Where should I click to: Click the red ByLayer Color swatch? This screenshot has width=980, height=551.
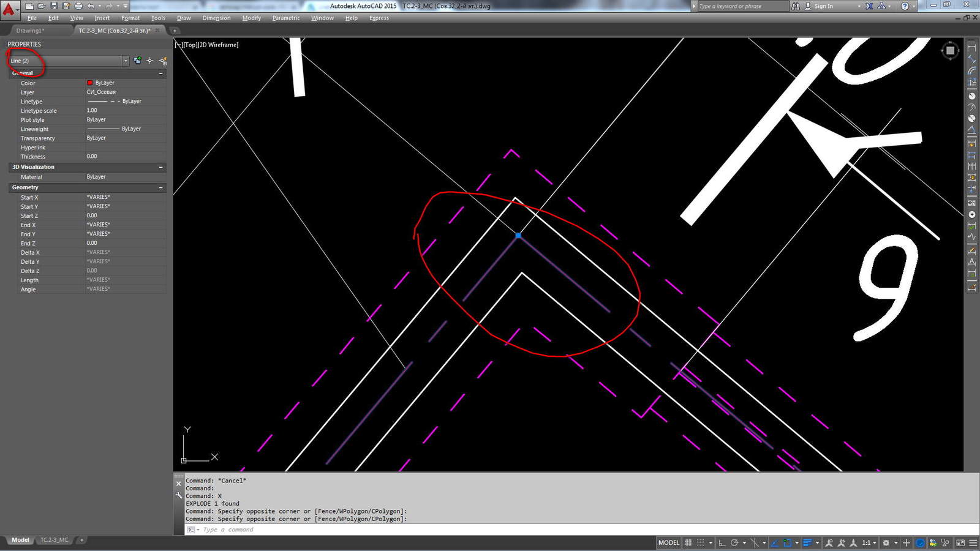pyautogui.click(x=90, y=83)
